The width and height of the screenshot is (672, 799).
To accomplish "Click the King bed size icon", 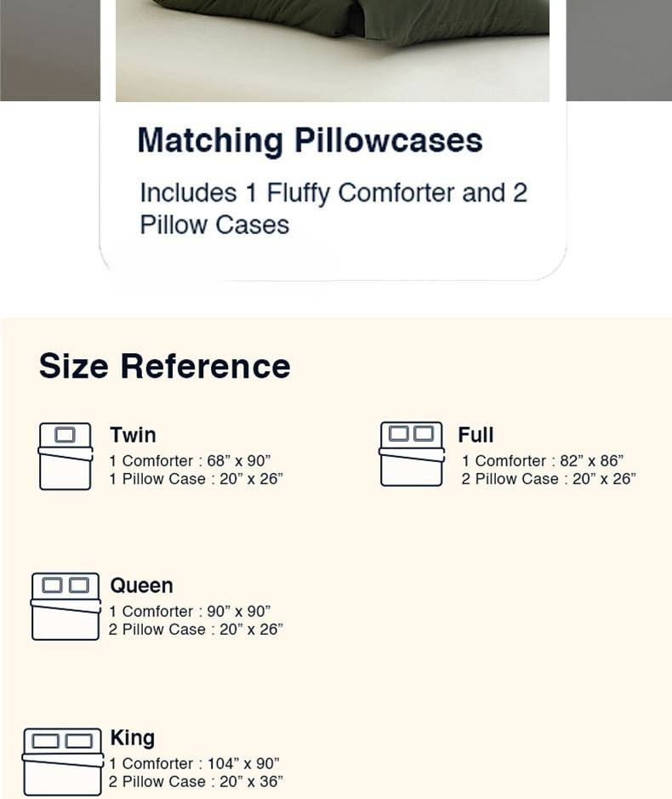I will (x=62, y=761).
